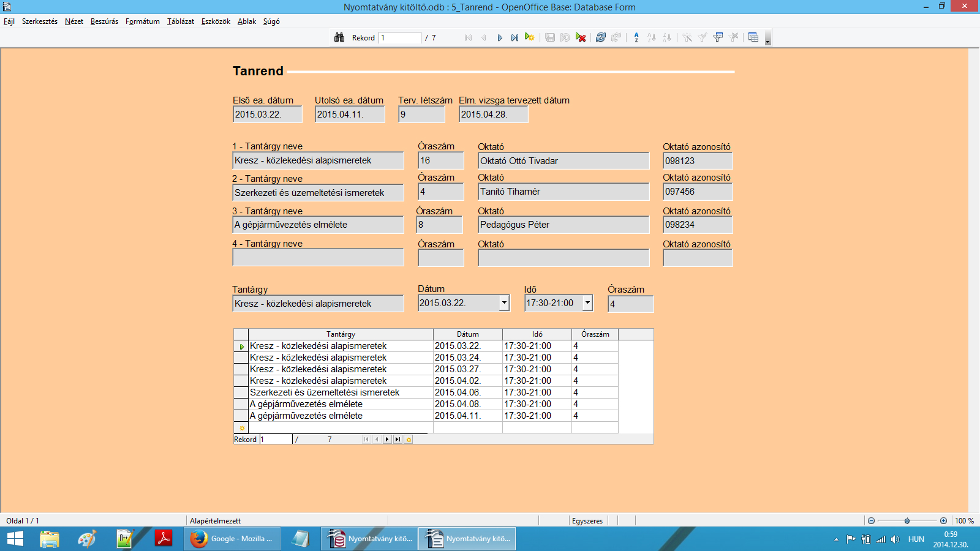
Task: Click the zoom slider in status bar
Action: (x=907, y=521)
